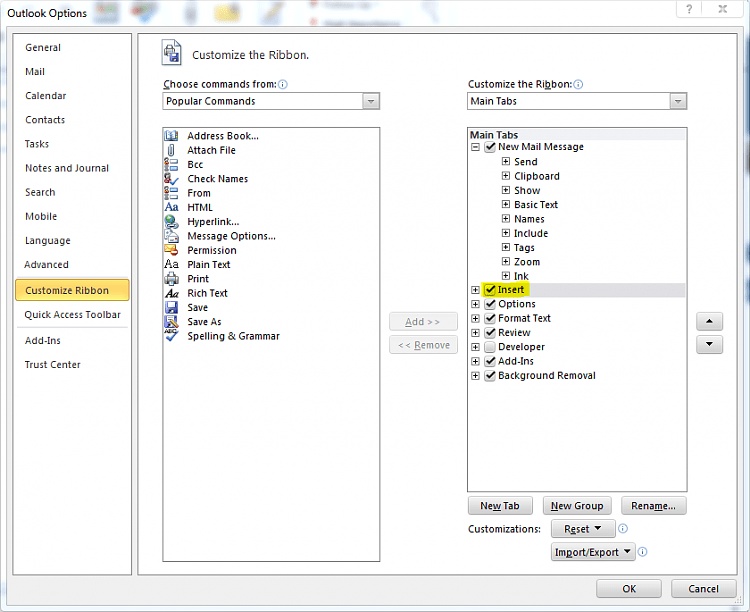Confirm with the OK button

629,589
